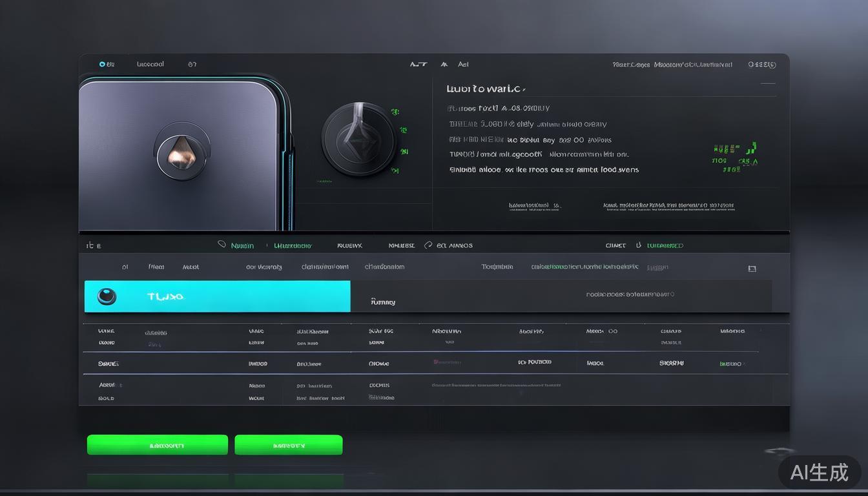This screenshot has width=868, height=496.
Task: Click the left green button at bottom
Action: [157, 445]
